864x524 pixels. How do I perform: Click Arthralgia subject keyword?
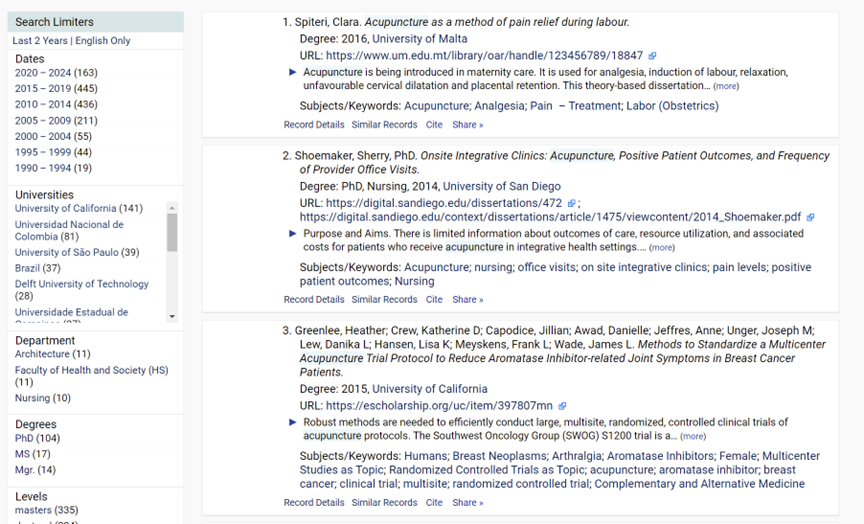coord(577,456)
